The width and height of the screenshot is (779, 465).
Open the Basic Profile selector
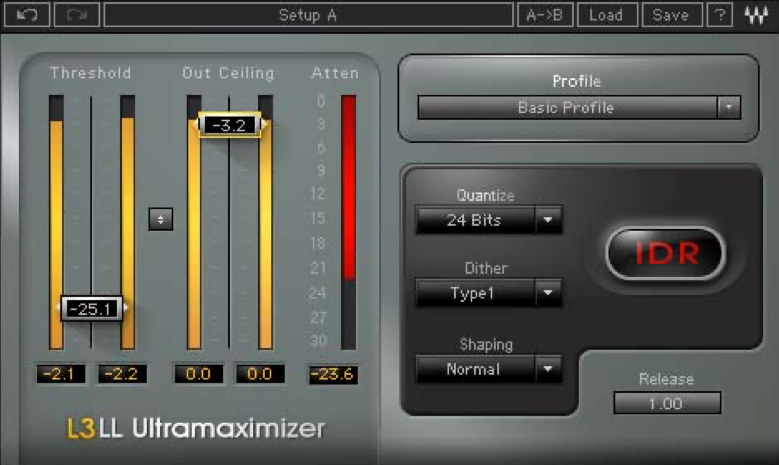(x=579, y=107)
